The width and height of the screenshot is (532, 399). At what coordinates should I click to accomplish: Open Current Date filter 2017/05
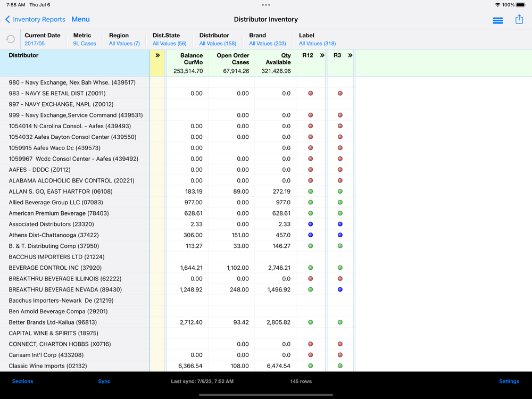35,44
